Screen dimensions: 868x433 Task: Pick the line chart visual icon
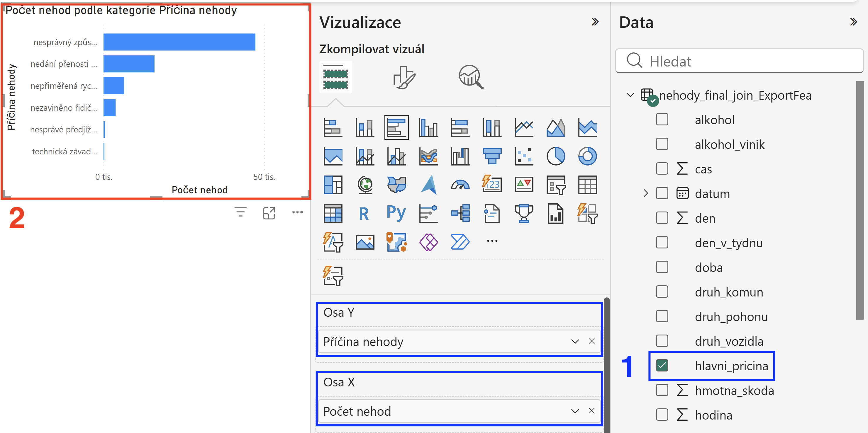524,127
